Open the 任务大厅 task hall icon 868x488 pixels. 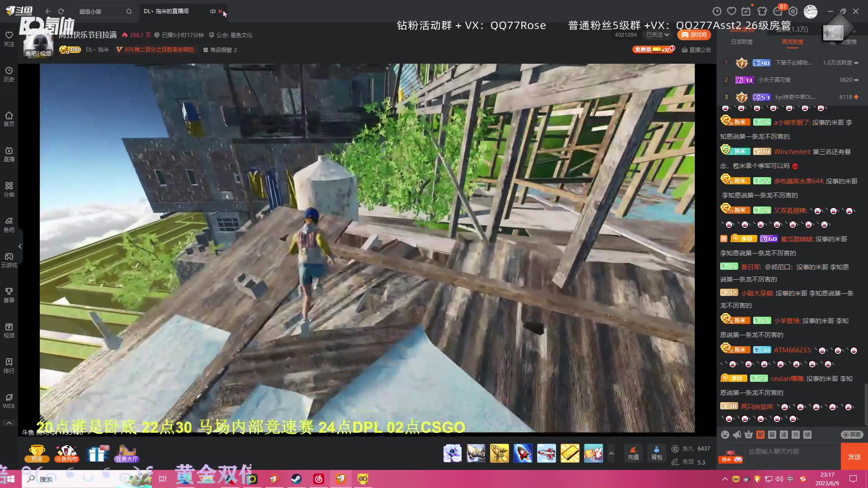click(127, 454)
